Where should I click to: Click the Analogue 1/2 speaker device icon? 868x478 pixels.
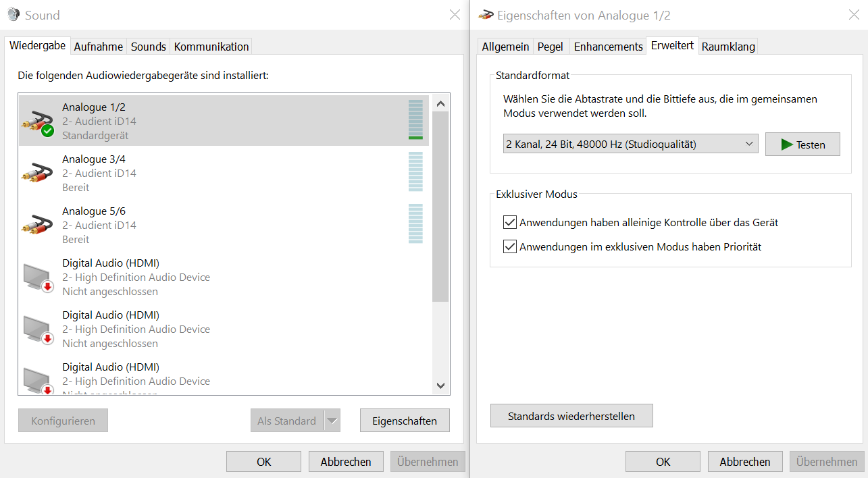36,120
